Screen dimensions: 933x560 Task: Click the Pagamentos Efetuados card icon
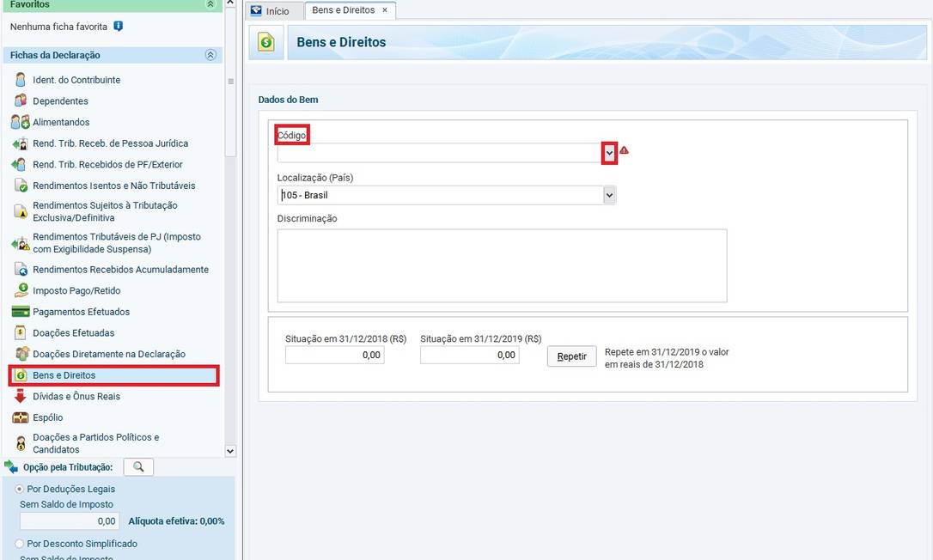click(x=21, y=312)
